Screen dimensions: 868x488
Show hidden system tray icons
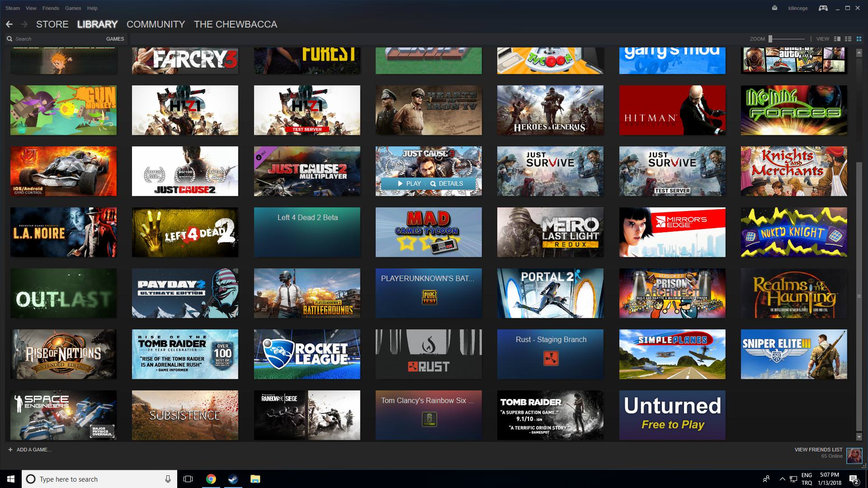[x=782, y=479]
